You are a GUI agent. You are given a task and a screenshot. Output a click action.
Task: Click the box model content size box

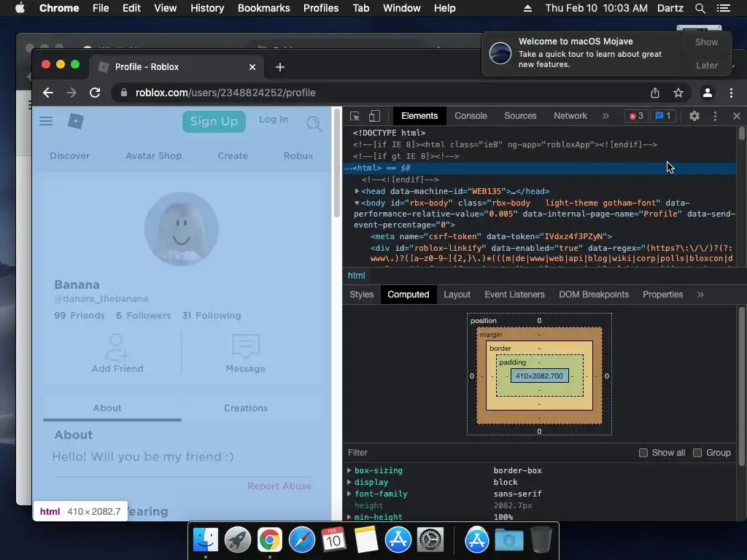click(539, 376)
